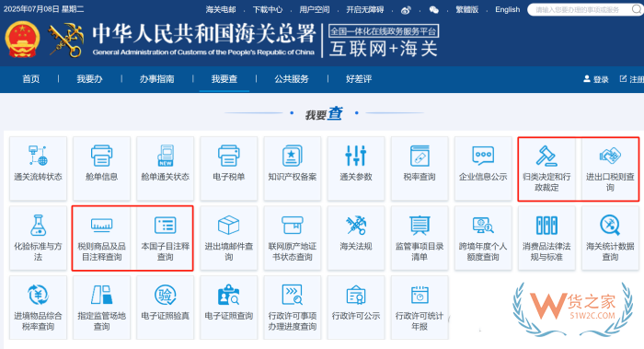Viewport: 644px width, 349px height.
Task: Click the customs key emblem logo
Action: tap(66, 40)
